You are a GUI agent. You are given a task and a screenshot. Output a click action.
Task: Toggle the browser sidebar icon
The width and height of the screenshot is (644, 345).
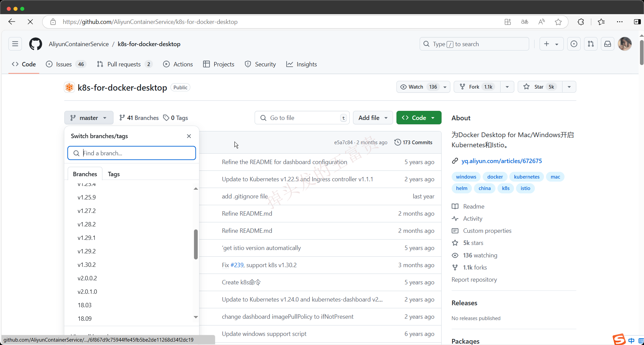click(x=637, y=22)
